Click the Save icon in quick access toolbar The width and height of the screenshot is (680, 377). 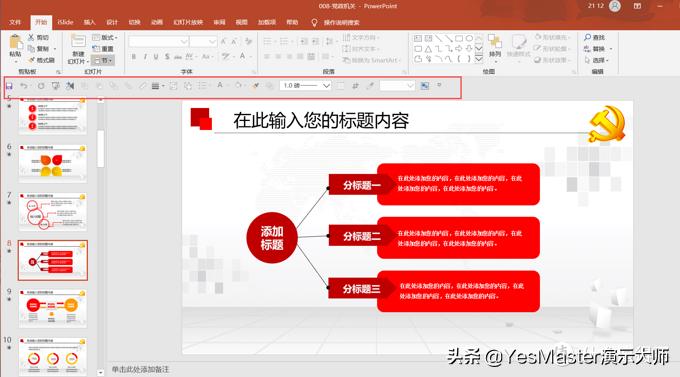tap(9, 86)
